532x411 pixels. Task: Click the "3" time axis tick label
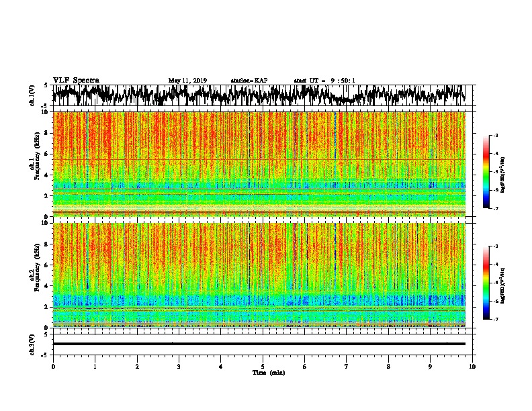click(179, 367)
